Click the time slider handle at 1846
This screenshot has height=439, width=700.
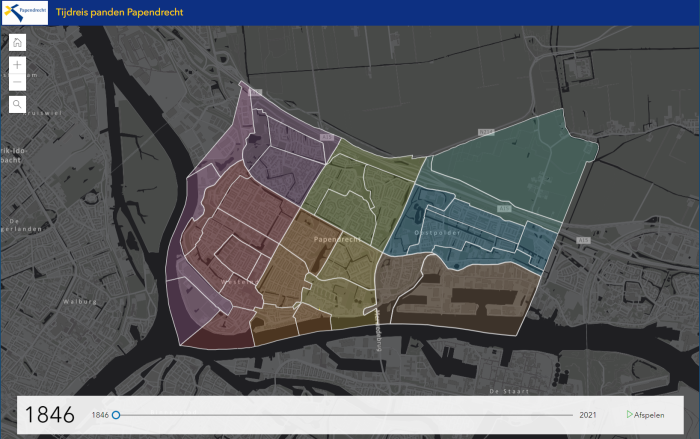pyautogui.click(x=116, y=414)
